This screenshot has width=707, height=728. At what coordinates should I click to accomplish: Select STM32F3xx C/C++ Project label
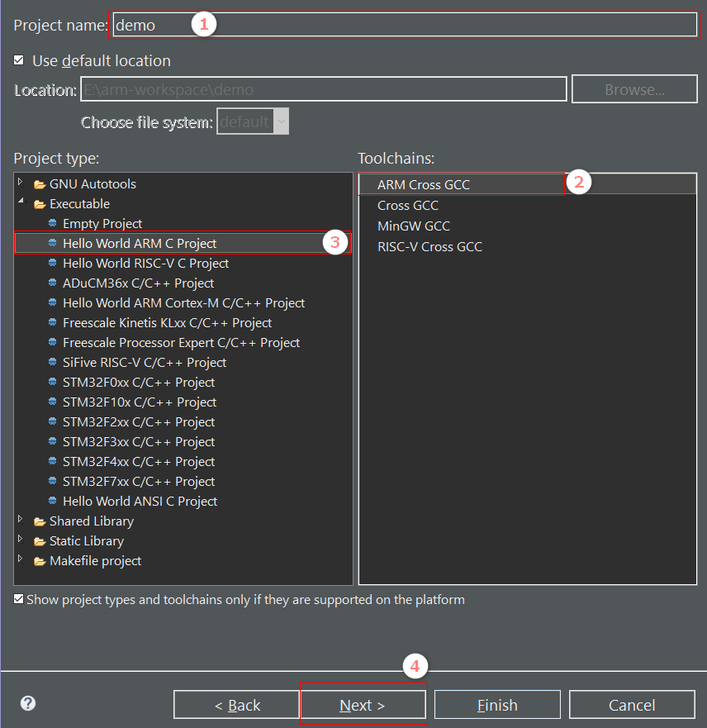(x=139, y=442)
